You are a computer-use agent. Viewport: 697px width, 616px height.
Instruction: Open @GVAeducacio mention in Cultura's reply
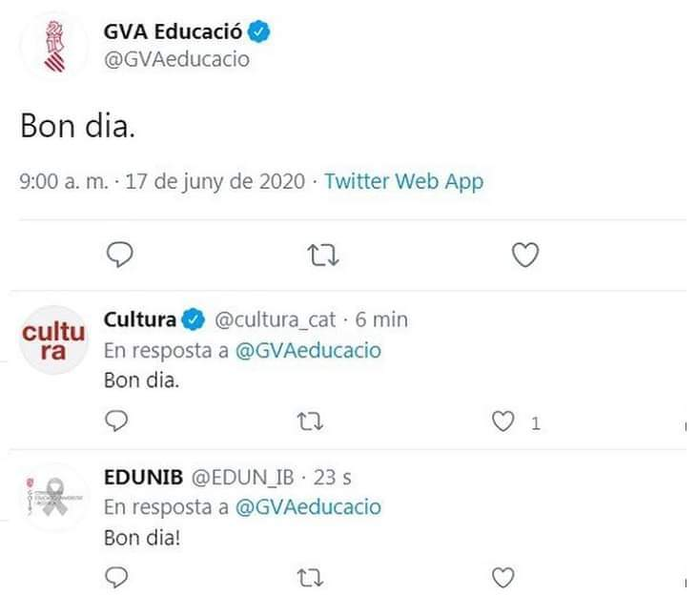coord(308,350)
